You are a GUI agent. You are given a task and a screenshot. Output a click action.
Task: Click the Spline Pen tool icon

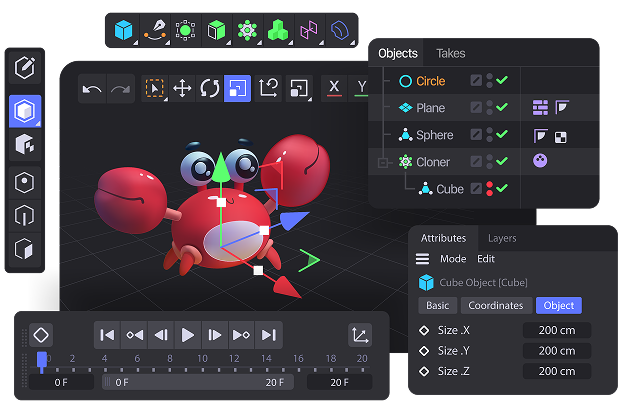coord(154,31)
